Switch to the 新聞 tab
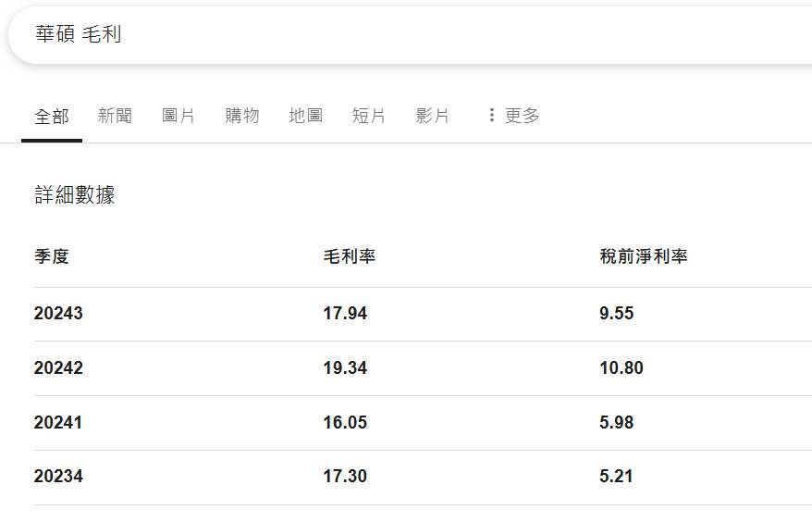Screen dimensions: 812x522 115,117
